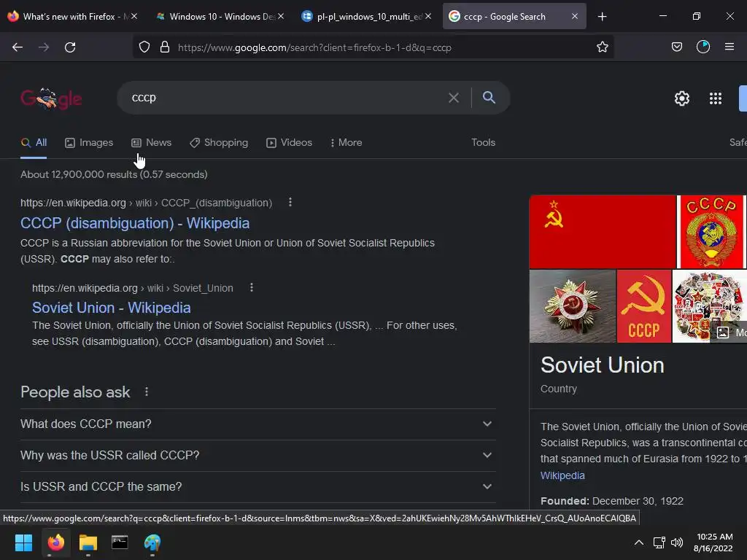Click the Firefox address bar URL

pos(314,47)
